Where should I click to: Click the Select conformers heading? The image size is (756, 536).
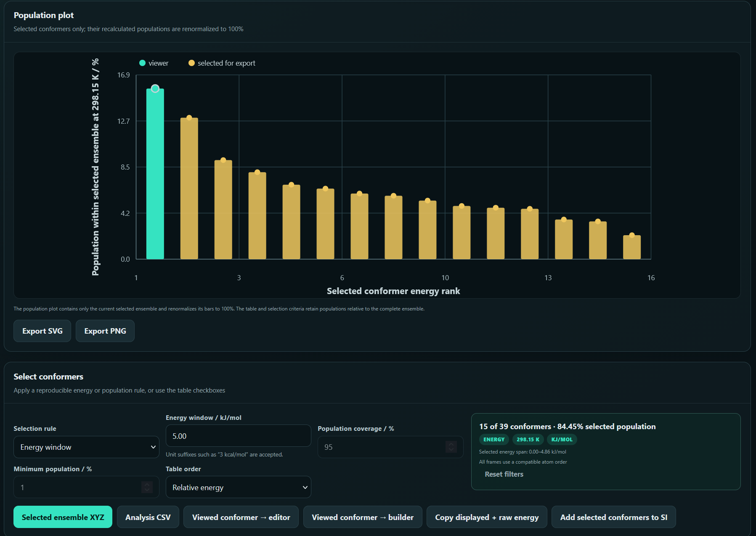click(x=48, y=377)
